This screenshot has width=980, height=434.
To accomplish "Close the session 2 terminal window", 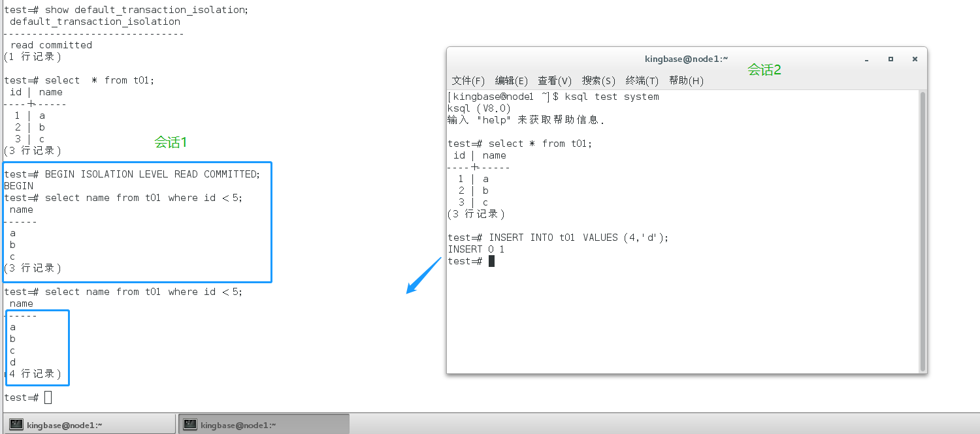I will pos(915,59).
